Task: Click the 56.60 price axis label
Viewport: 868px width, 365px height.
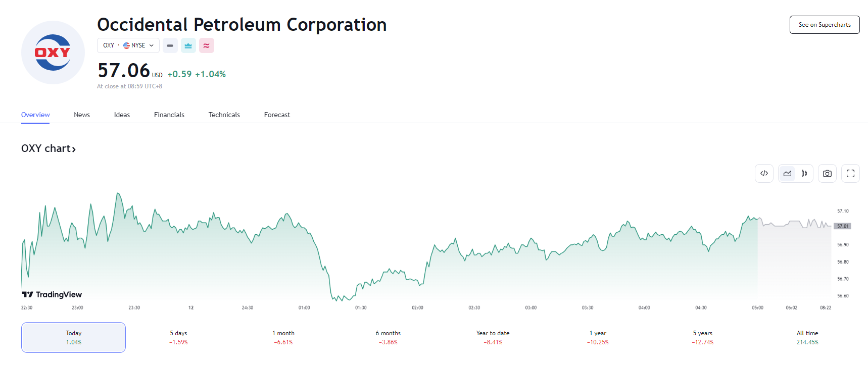Action: [x=843, y=296]
